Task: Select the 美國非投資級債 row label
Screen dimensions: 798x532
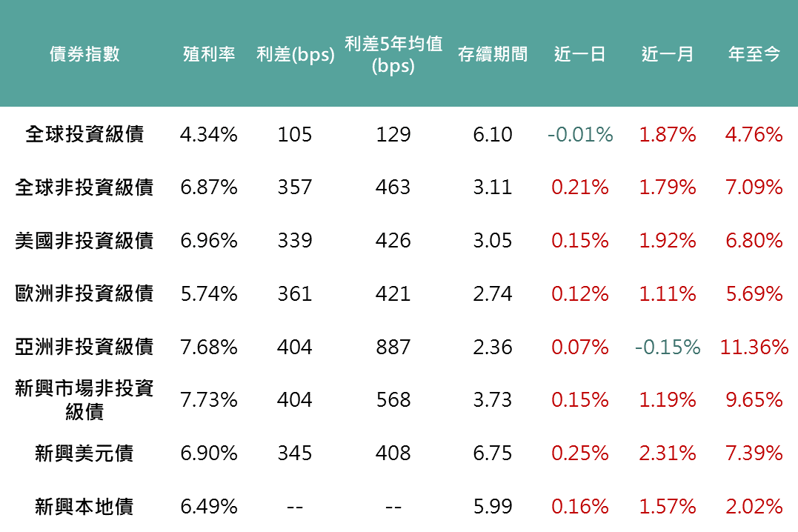Action: (84, 241)
